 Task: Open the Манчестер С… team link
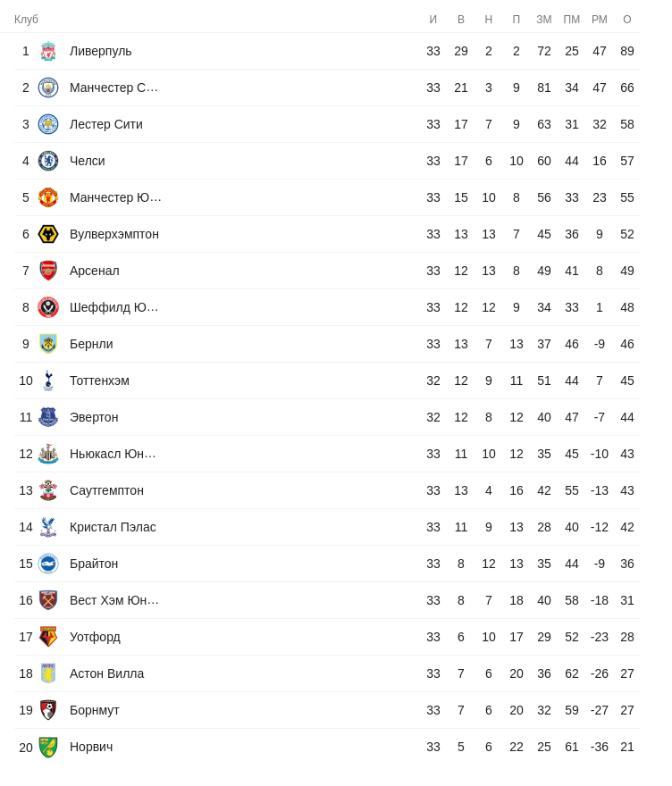tap(113, 88)
